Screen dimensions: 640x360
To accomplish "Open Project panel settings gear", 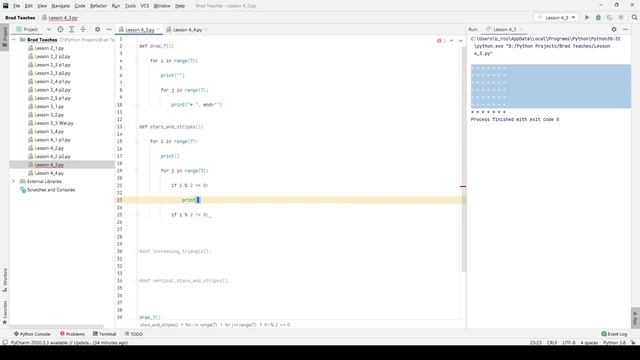I will [x=98, y=29].
